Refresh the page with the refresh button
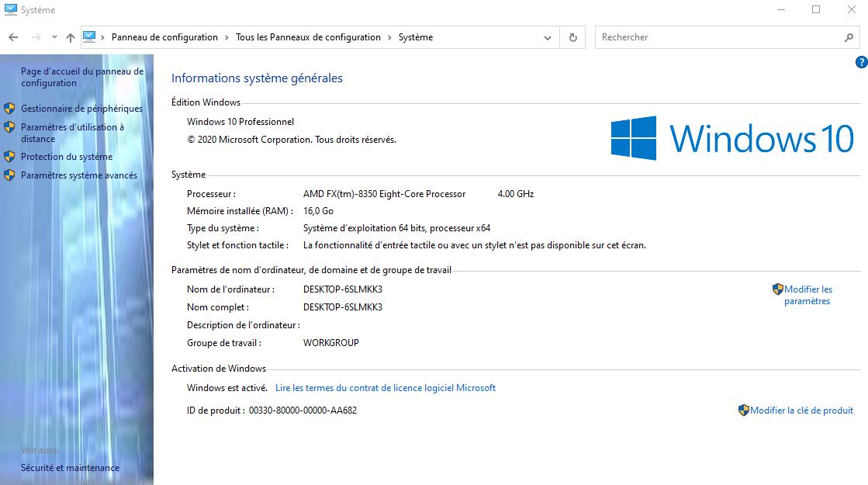The width and height of the screenshot is (868, 485). [x=573, y=38]
